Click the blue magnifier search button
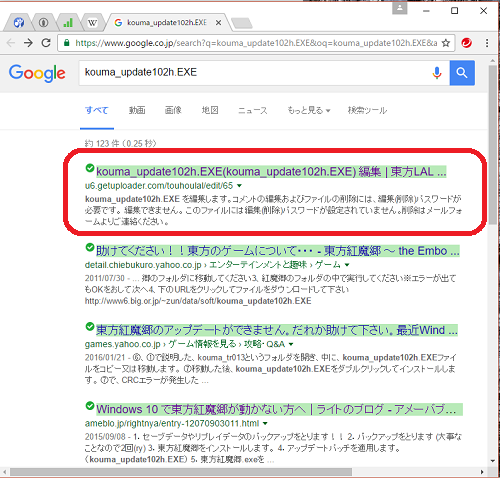 coord(462,73)
